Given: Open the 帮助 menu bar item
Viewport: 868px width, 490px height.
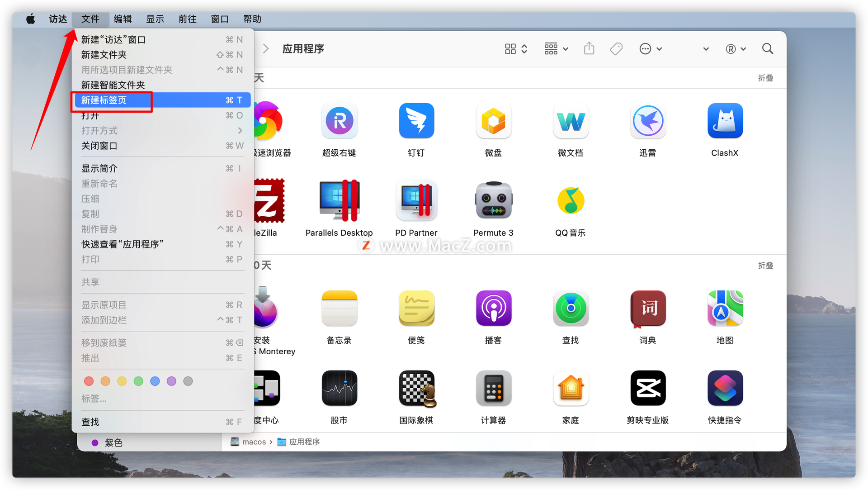Looking at the screenshot, I should (x=252, y=19).
